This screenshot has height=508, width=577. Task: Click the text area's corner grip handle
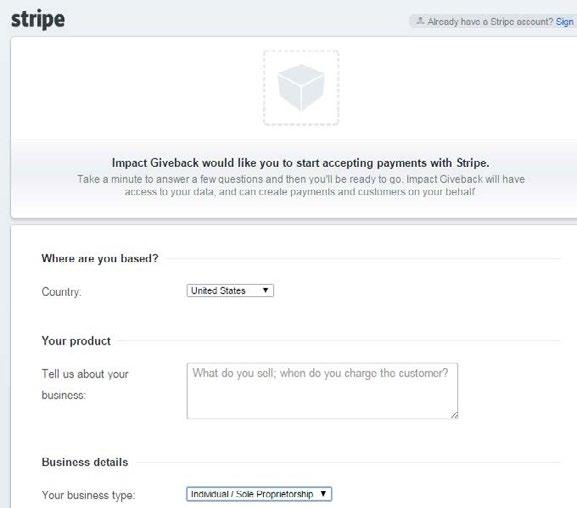point(454,415)
